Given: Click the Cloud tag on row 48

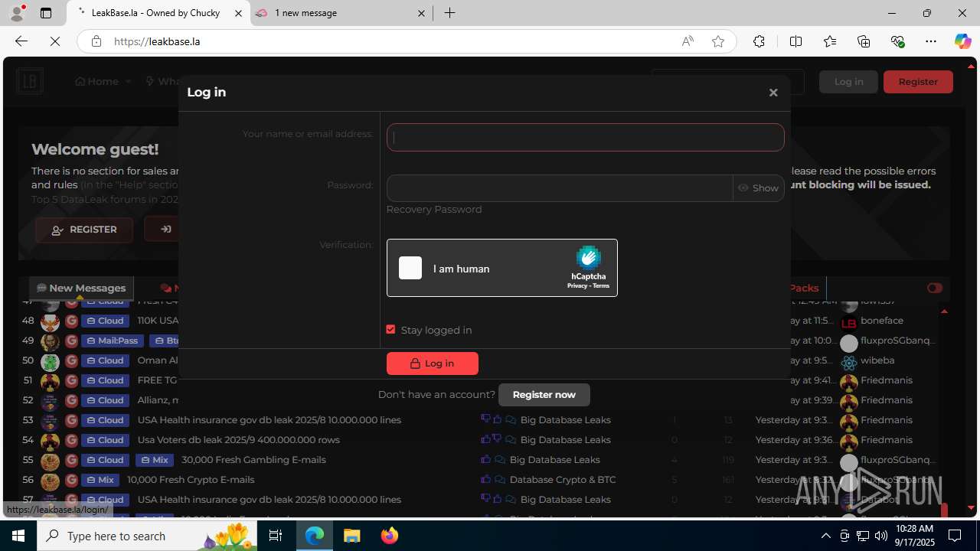Looking at the screenshot, I should coord(106,321).
